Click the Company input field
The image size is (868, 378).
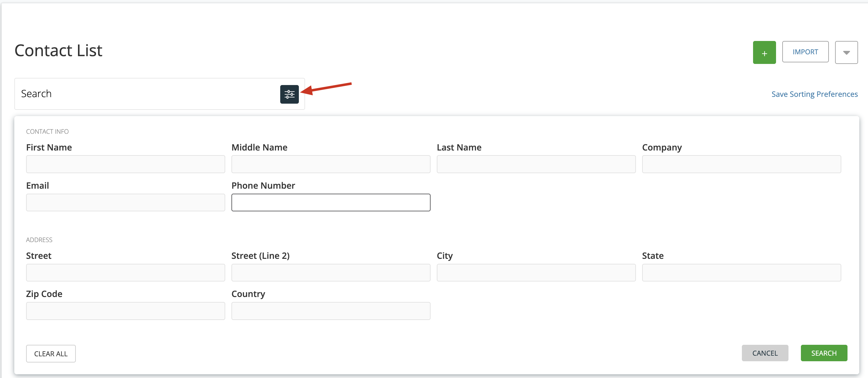(741, 164)
